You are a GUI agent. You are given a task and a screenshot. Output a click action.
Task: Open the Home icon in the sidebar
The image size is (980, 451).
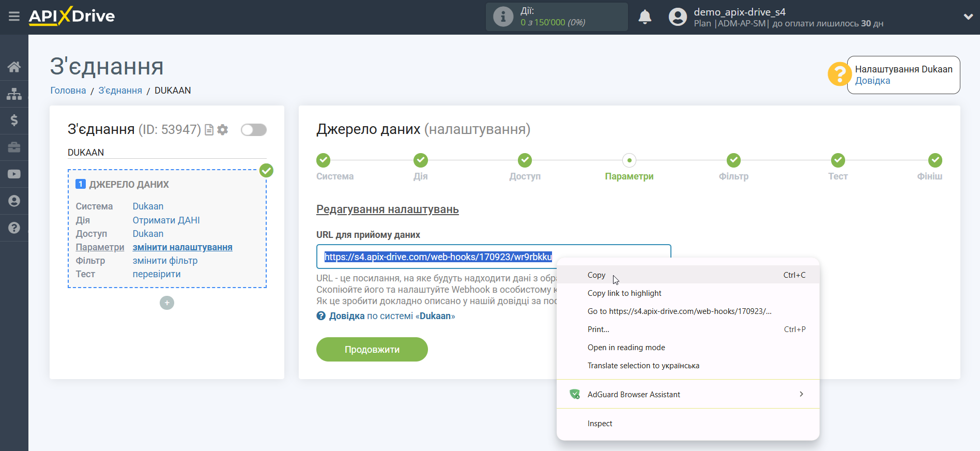14,67
